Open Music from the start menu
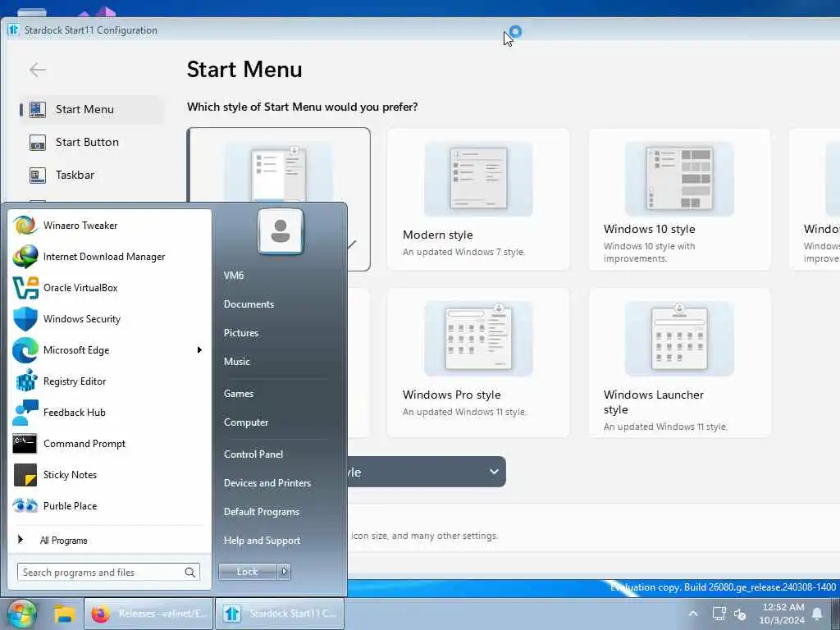The width and height of the screenshot is (840, 630). [x=237, y=362]
